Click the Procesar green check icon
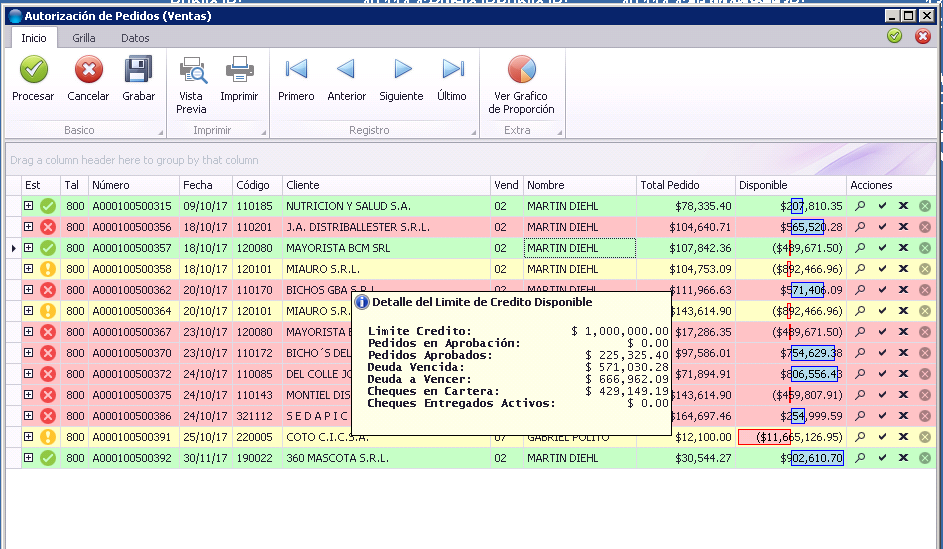 (x=34, y=70)
